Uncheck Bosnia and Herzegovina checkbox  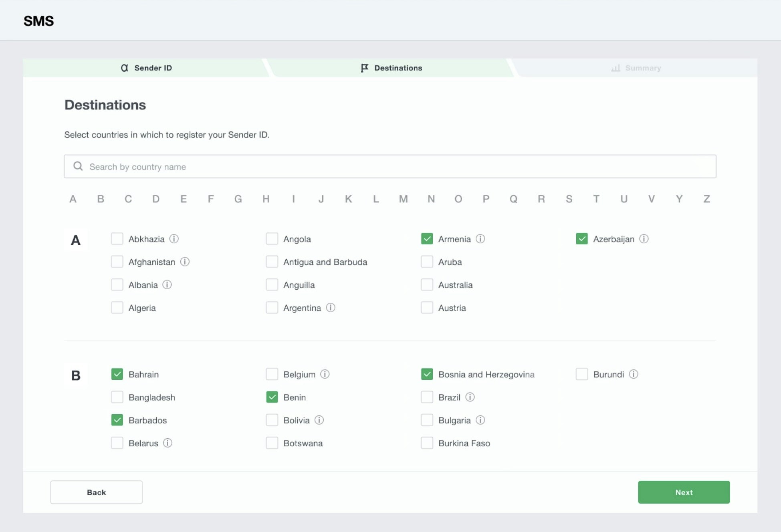coord(427,374)
